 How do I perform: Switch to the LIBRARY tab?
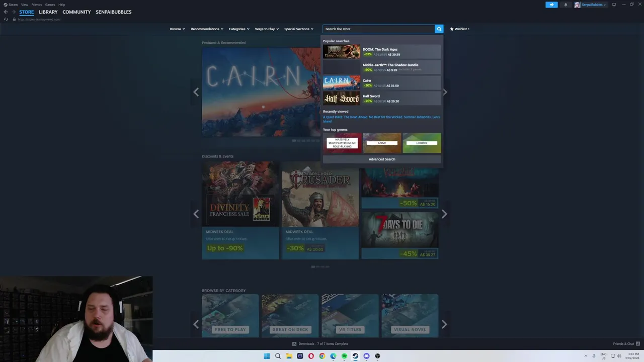[48, 12]
